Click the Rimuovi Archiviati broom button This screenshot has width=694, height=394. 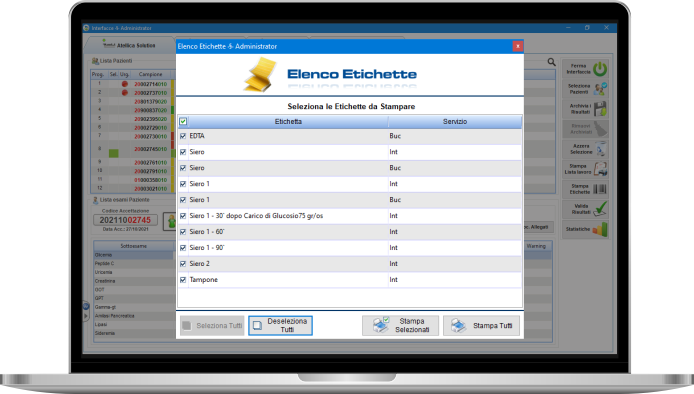[585, 129]
